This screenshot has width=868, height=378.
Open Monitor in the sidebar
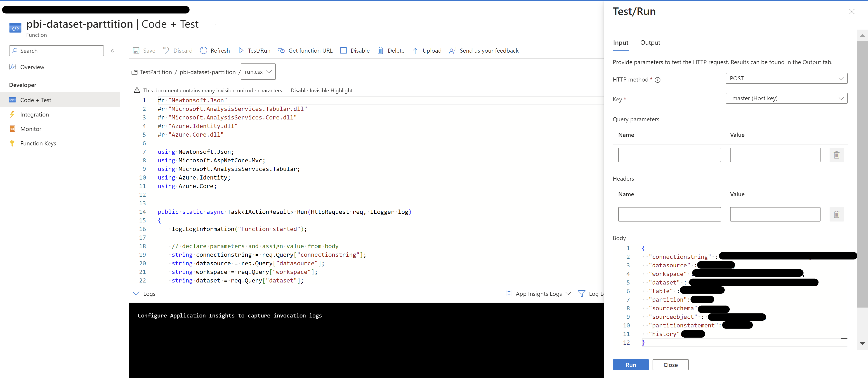(x=31, y=129)
